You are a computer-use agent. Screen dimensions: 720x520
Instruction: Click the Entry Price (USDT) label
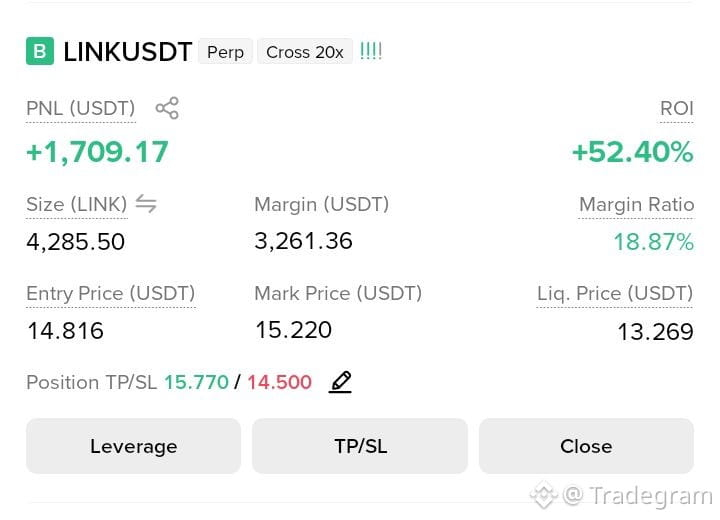[x=111, y=293]
